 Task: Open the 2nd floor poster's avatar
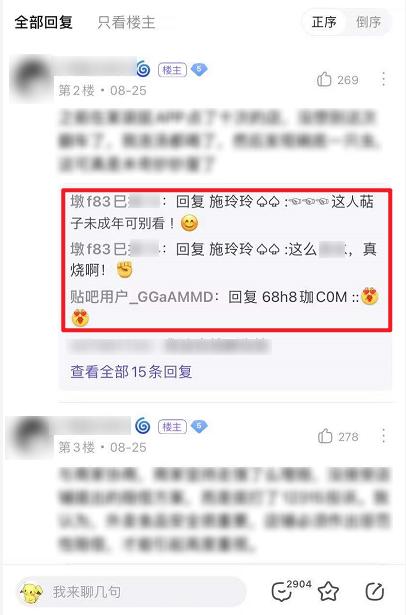(31, 78)
